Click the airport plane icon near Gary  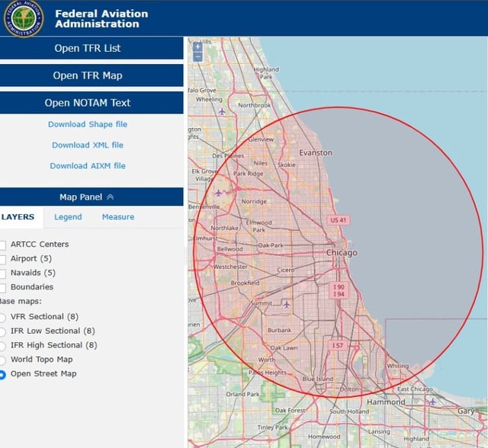click(x=432, y=401)
